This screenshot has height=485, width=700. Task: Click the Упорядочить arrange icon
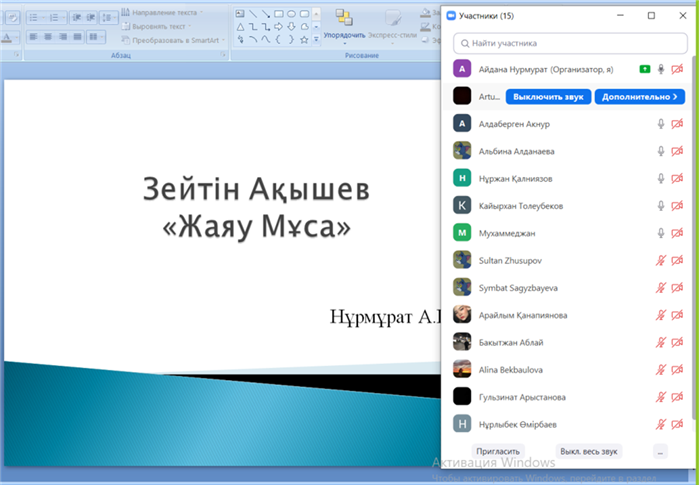click(344, 18)
